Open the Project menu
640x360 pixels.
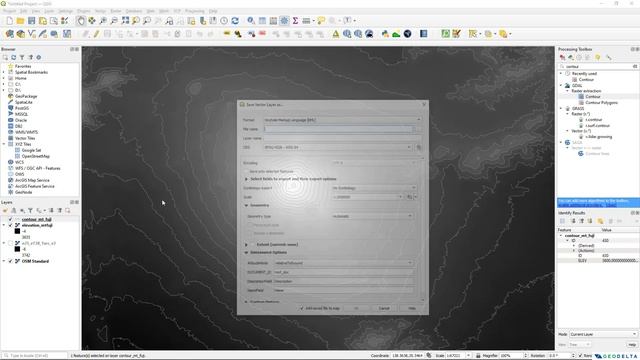point(9,11)
